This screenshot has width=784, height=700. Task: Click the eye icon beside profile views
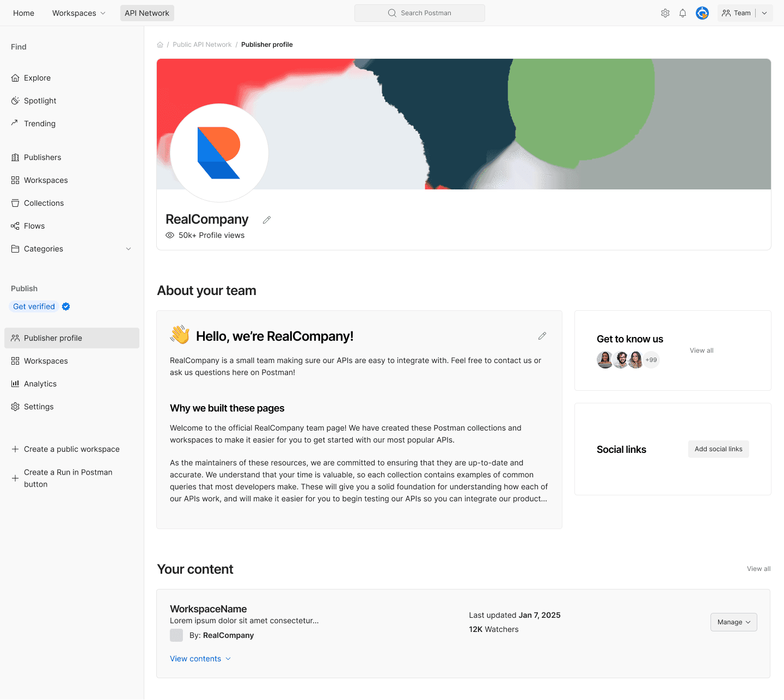pyautogui.click(x=170, y=235)
